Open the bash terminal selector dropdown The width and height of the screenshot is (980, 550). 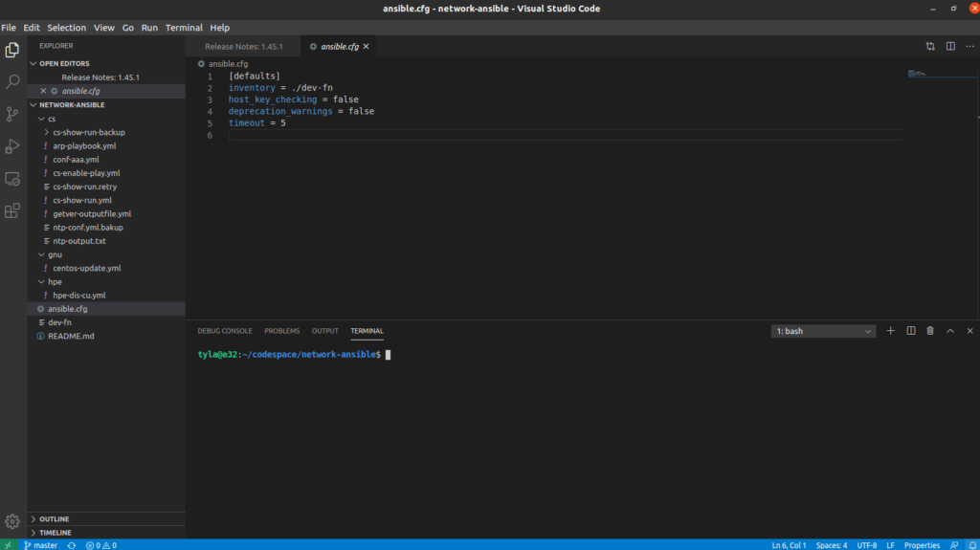824,331
